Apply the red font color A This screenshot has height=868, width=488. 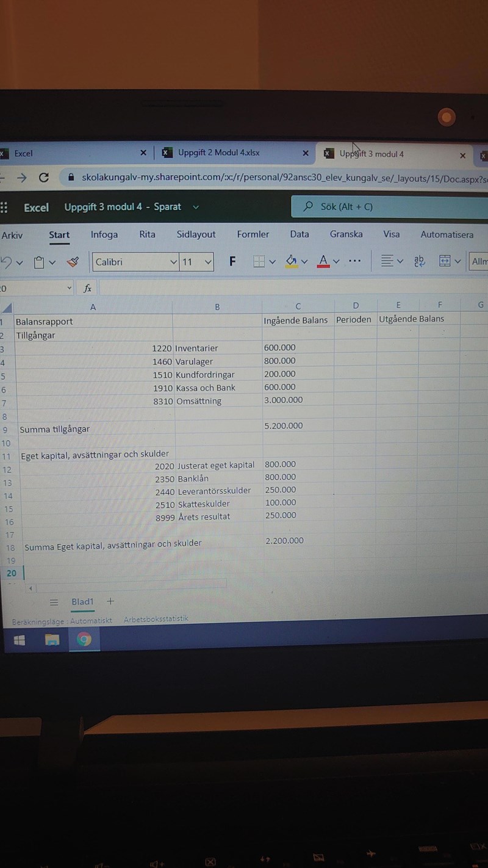[x=324, y=261]
